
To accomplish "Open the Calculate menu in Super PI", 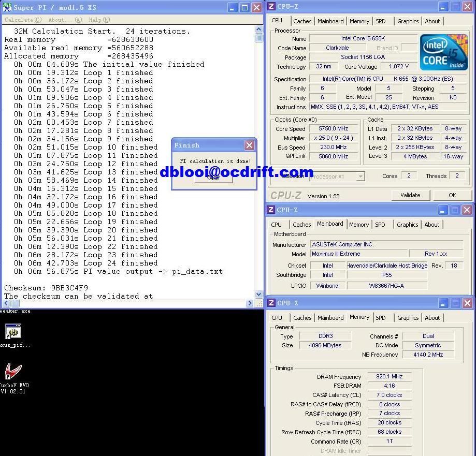I will (x=23, y=20).
